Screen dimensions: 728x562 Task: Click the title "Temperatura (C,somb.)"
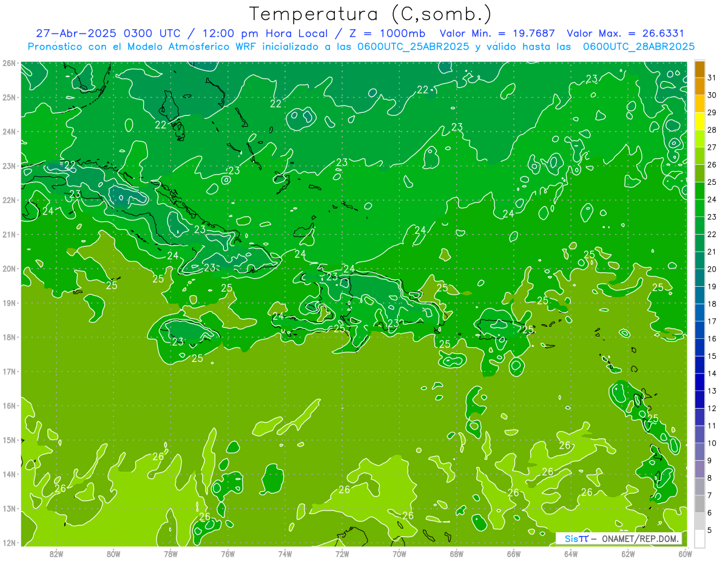[x=370, y=14]
